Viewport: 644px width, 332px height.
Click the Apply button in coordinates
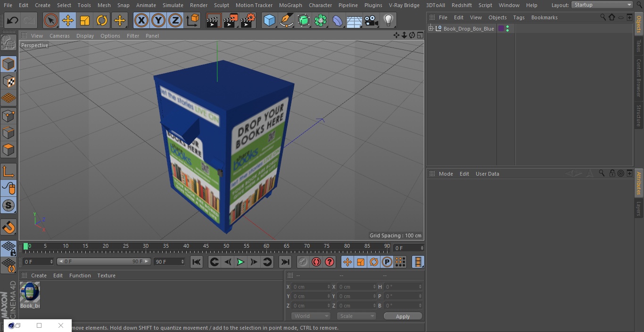click(403, 316)
